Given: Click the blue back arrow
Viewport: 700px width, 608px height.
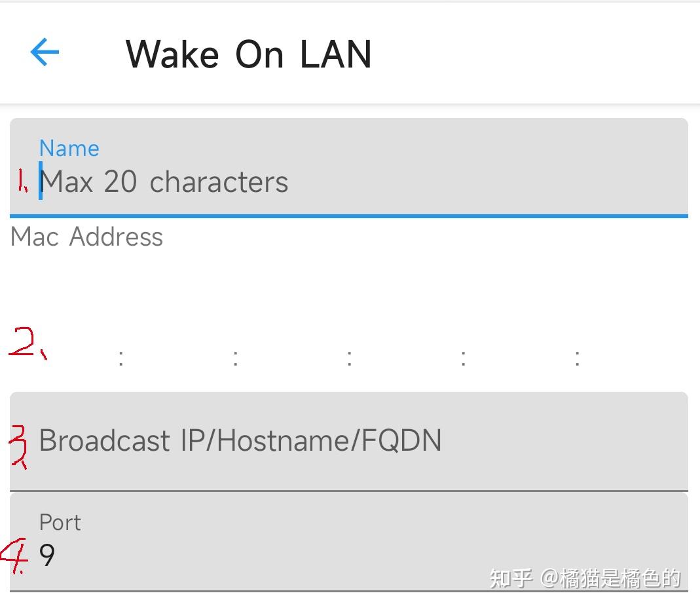Looking at the screenshot, I should [43, 54].
